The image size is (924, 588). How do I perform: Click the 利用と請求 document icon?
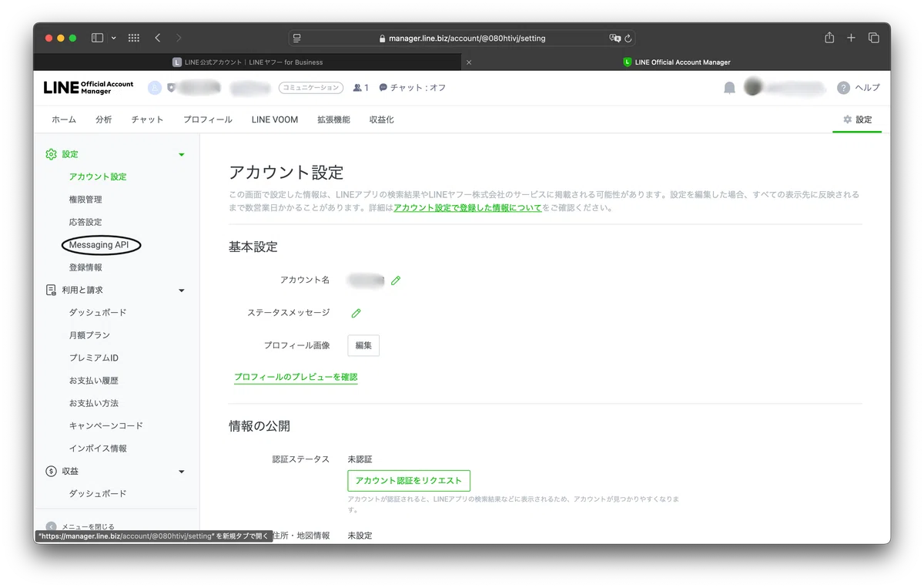pyautogui.click(x=51, y=290)
